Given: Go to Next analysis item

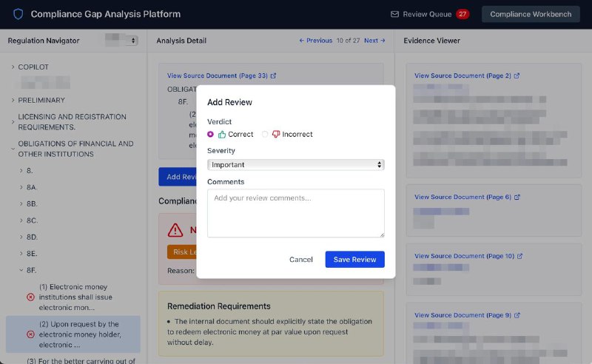Looking at the screenshot, I should [x=374, y=41].
